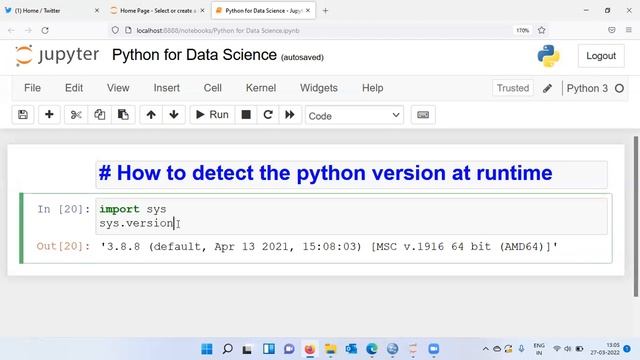This screenshot has width=640, height=360.
Task: Open the taskbar clock and date
Action: [x=605, y=349]
